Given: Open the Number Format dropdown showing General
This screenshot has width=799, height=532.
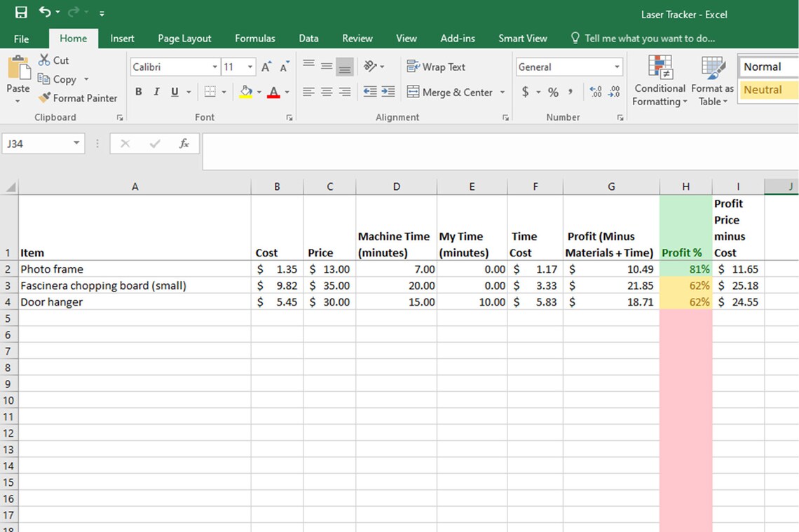Looking at the screenshot, I should click(568, 67).
